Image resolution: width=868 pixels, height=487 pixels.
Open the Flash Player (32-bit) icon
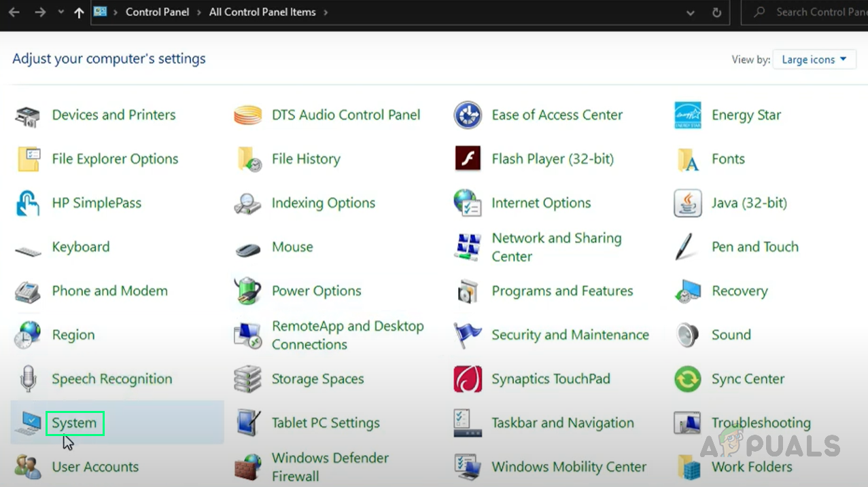(x=468, y=160)
